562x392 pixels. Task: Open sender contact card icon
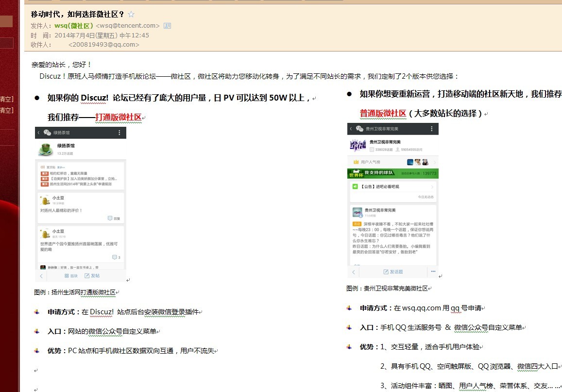coord(167,26)
